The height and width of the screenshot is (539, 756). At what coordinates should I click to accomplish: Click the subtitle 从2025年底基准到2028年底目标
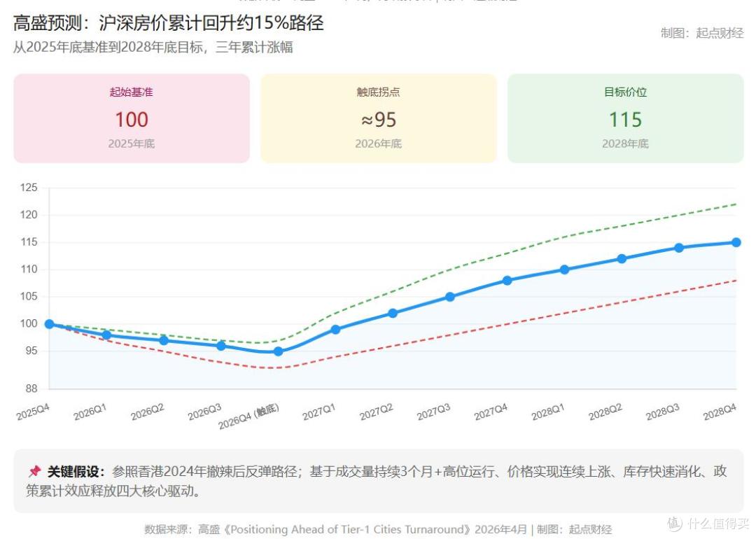(153, 47)
